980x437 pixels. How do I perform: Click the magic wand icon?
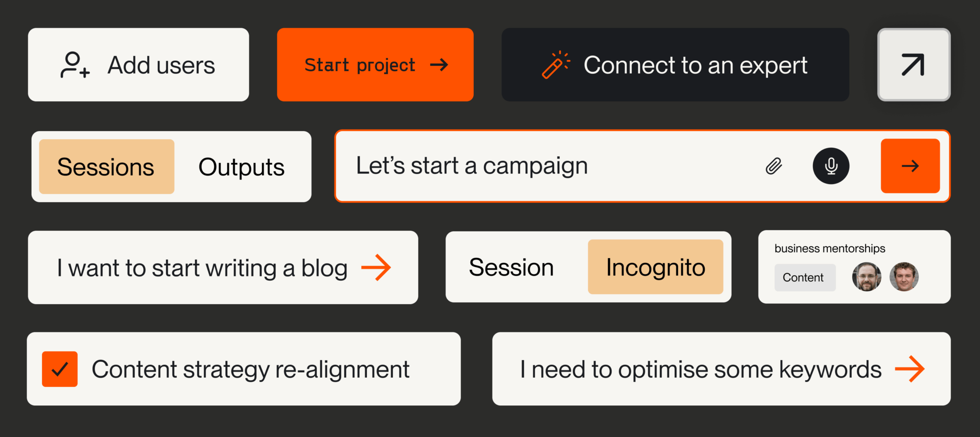pyautogui.click(x=555, y=65)
